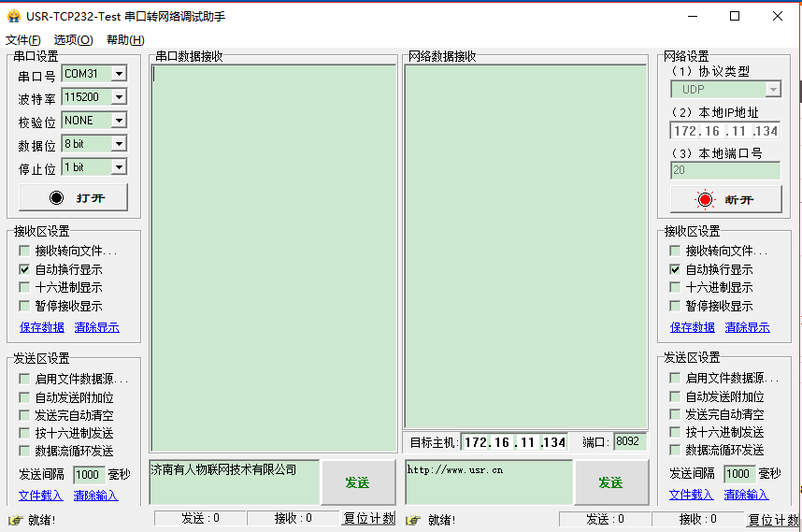Click the network disconnect (断开) button
This screenshot has width=802, height=532.
coord(724,200)
